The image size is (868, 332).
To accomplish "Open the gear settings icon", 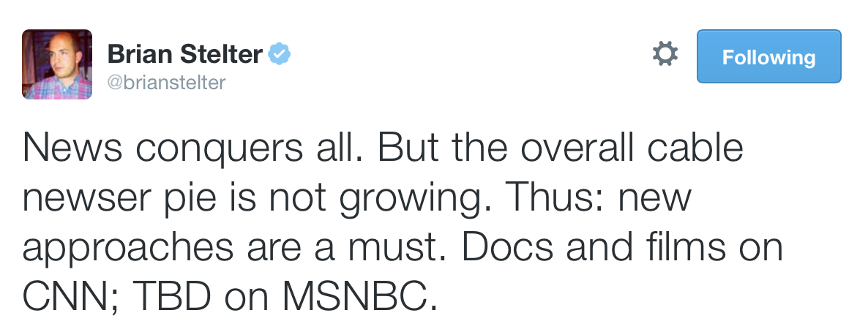I will (x=665, y=54).
